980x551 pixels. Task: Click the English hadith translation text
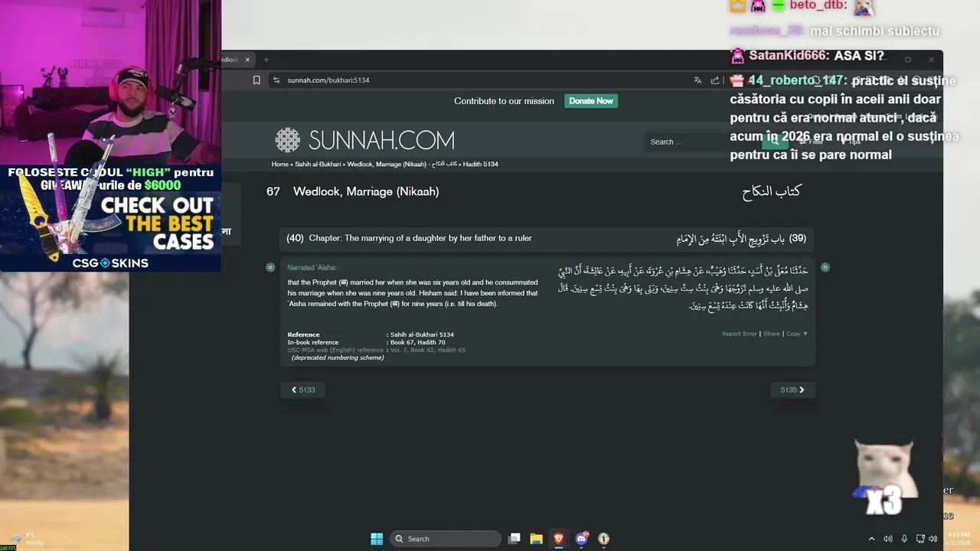[413, 293]
